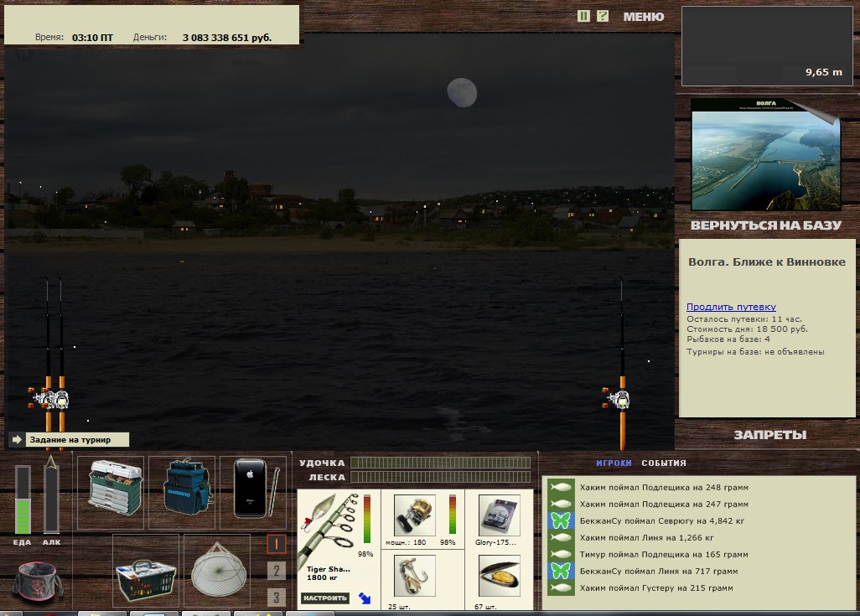Switch to the СОБЫТИЯ tab

[x=664, y=463]
